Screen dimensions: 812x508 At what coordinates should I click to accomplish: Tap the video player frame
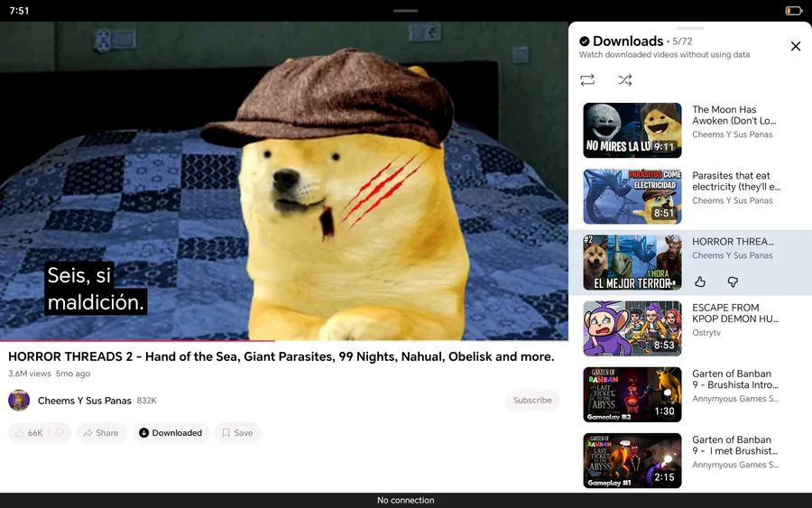coord(284,180)
